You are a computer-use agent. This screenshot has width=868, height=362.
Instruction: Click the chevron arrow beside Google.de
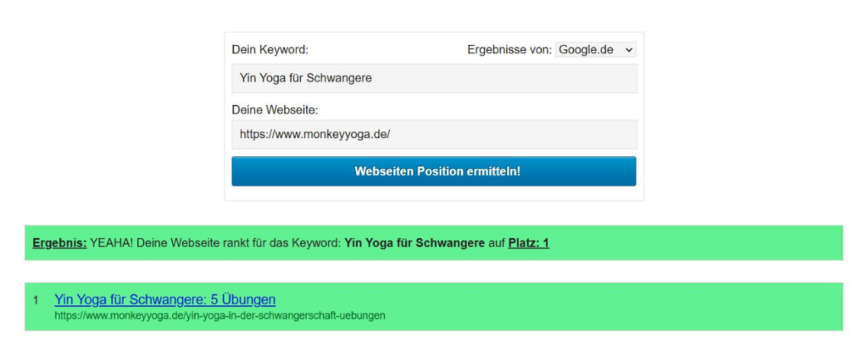pos(628,50)
